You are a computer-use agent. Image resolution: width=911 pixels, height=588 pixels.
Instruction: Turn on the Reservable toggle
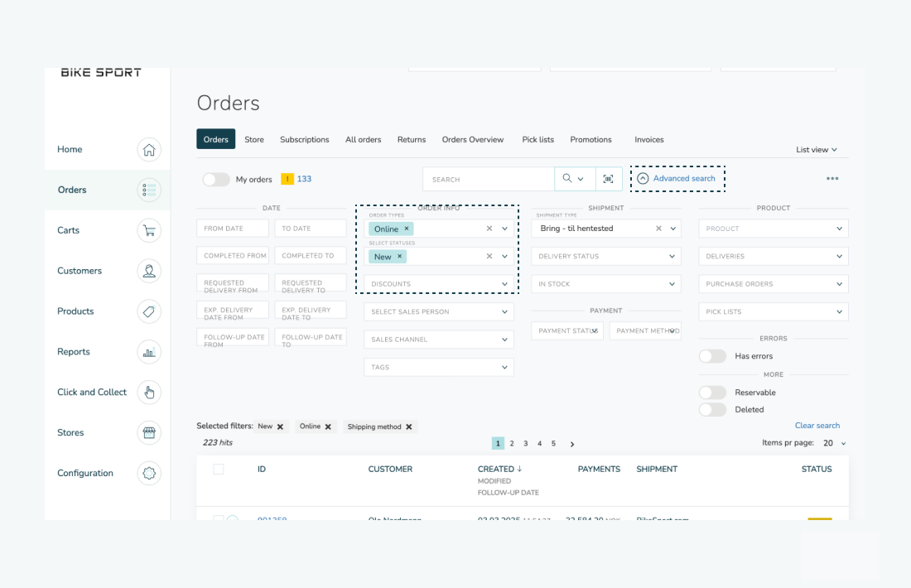[712, 393]
